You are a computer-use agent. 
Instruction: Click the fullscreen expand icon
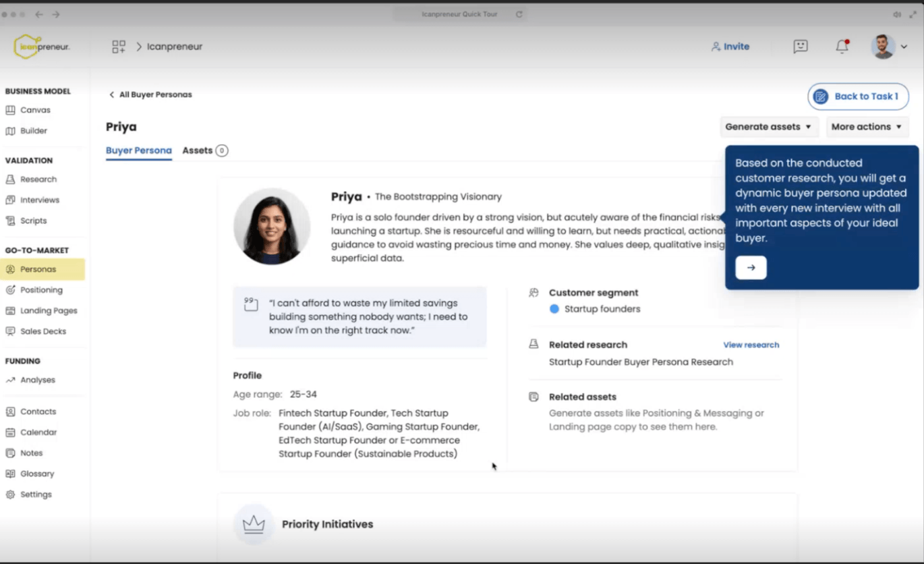tap(913, 14)
